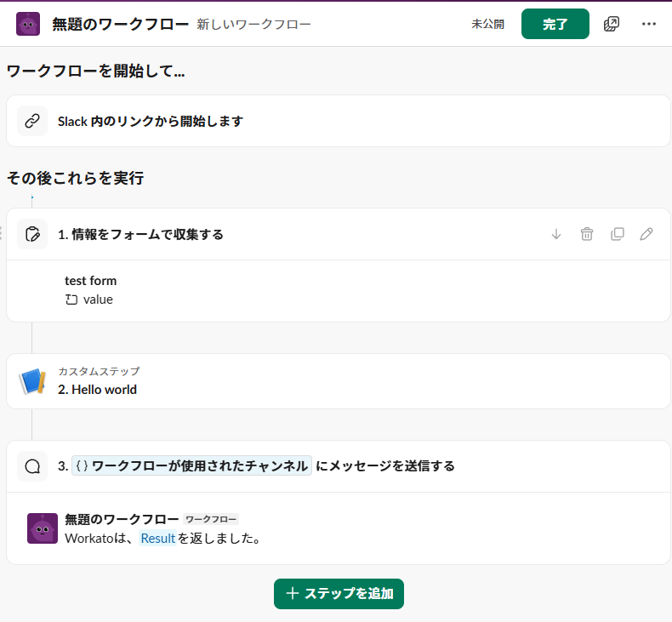This screenshot has width=672, height=622.
Task: Duplicate step 1 with copy icon
Action: (x=618, y=234)
